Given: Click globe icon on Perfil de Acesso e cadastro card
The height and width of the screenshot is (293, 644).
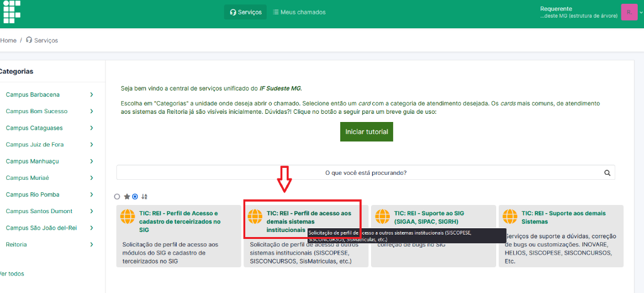Looking at the screenshot, I should [x=128, y=218].
